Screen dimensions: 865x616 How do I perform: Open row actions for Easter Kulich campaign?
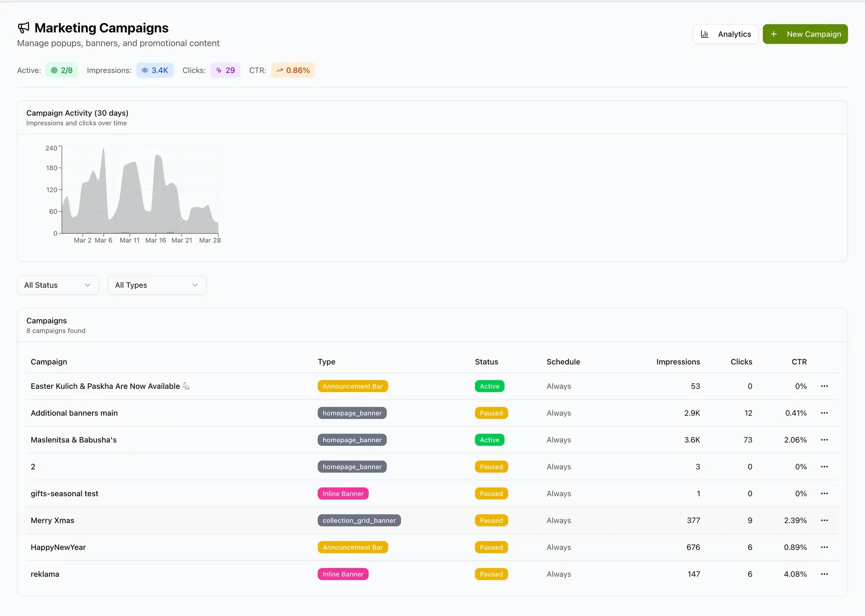coord(824,386)
